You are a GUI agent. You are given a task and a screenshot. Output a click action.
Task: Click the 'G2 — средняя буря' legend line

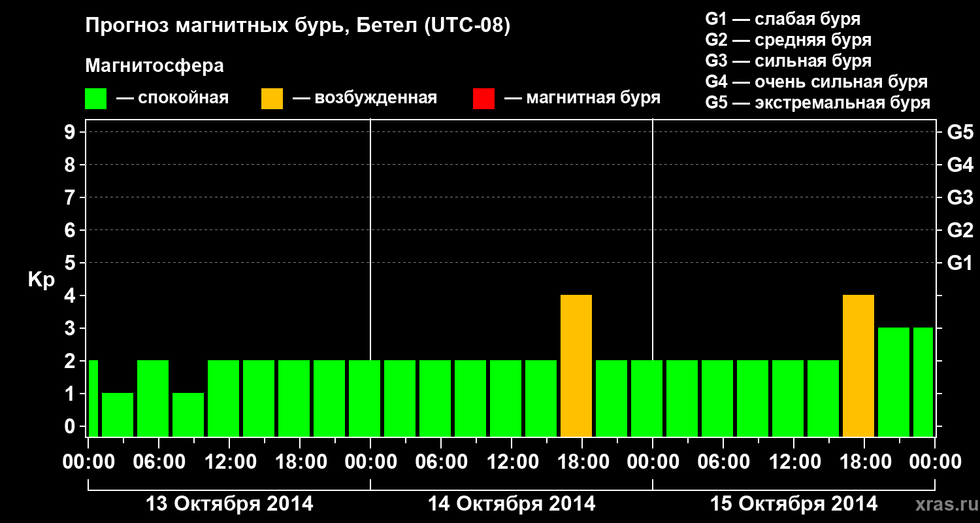click(x=789, y=40)
